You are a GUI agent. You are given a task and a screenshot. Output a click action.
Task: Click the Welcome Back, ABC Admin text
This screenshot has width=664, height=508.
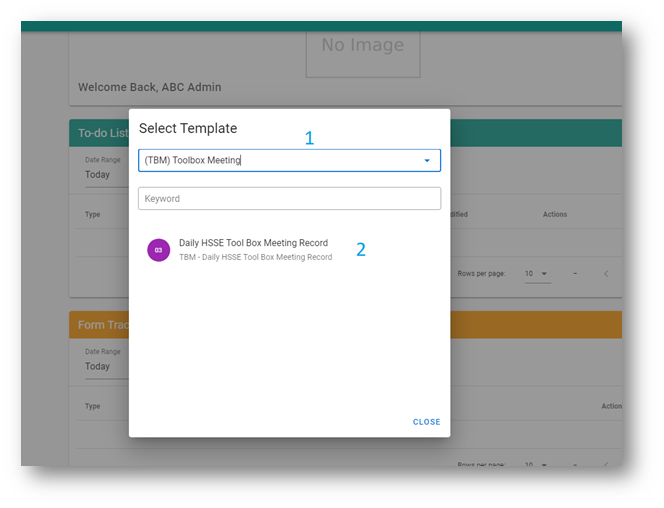(149, 87)
